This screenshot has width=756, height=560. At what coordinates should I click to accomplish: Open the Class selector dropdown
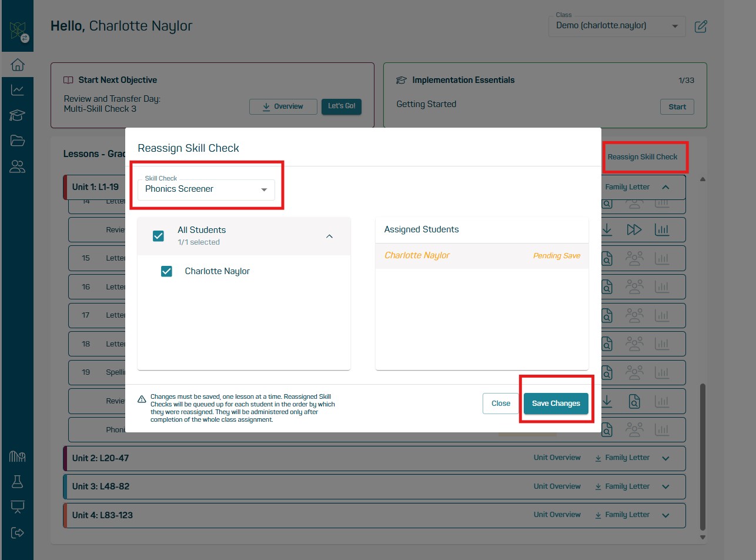616,26
